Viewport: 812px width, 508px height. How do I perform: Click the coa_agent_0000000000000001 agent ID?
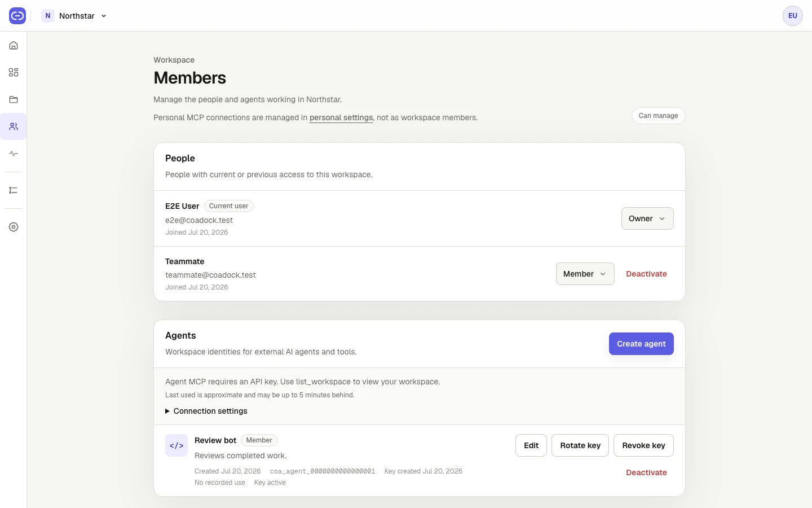pos(323,471)
